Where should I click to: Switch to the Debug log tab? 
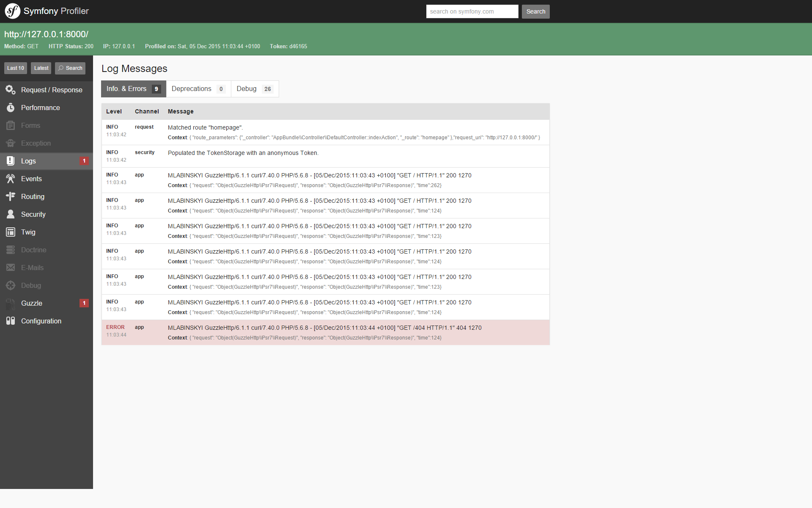(254, 89)
